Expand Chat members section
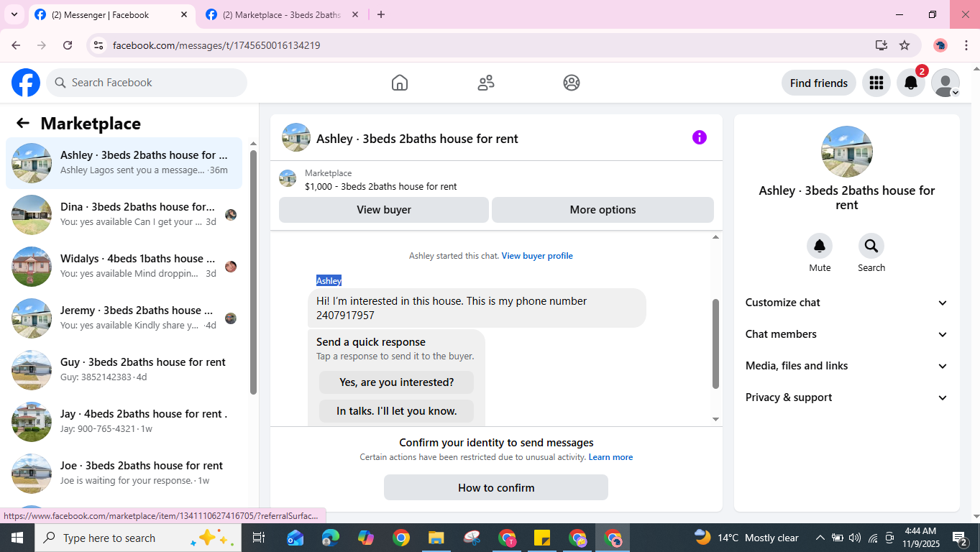 pyautogui.click(x=846, y=334)
